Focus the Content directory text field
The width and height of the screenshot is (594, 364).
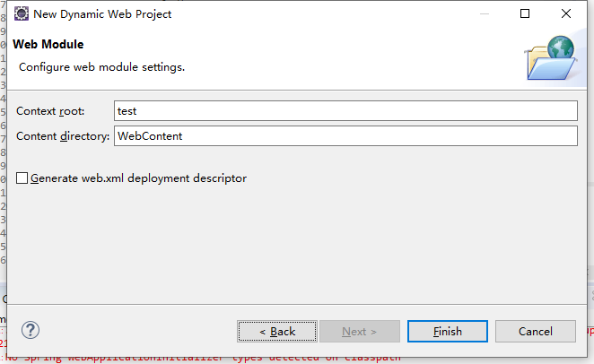[x=345, y=136]
